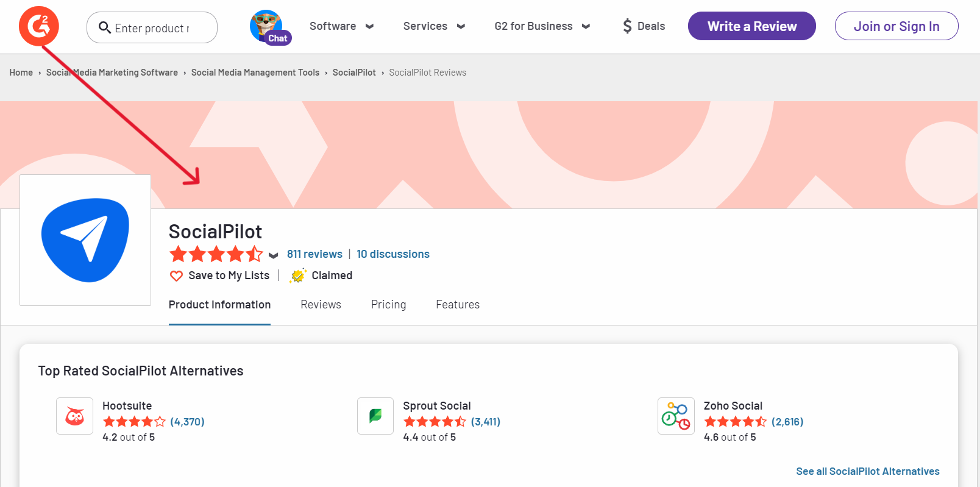Click 'Top Rated SocialPilot Alternatives' heading
The height and width of the screenshot is (487, 980).
pos(141,371)
